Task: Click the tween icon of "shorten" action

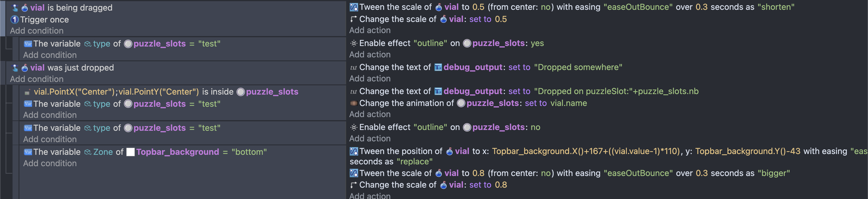Action: (353, 7)
